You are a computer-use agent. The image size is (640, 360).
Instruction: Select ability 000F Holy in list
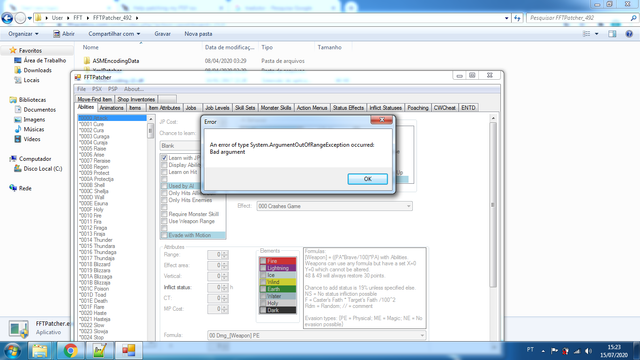click(x=91, y=209)
